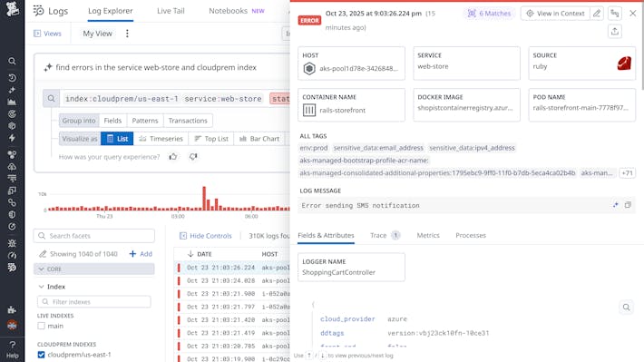Click the 6 Matches button
644x362 pixels.
[x=489, y=14]
